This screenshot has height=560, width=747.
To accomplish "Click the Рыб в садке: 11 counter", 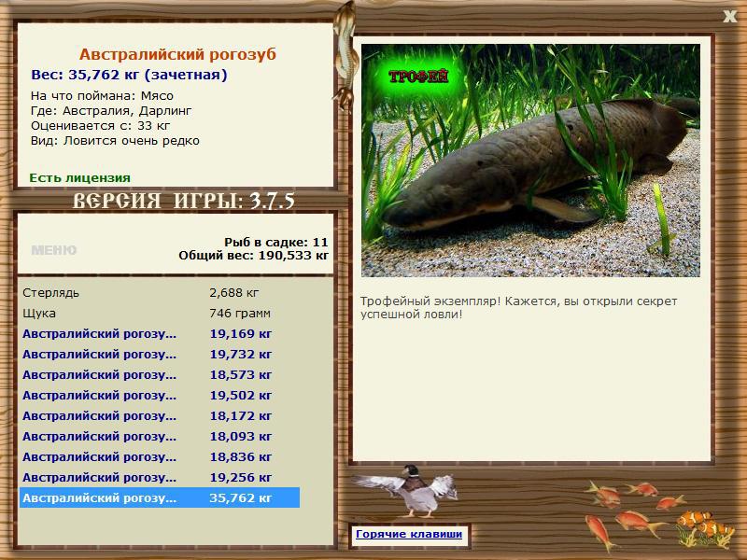I will click(x=276, y=243).
